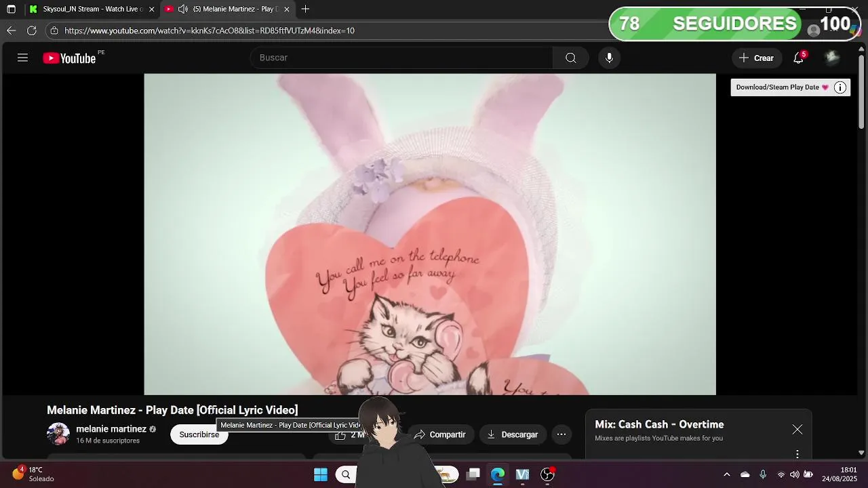
Task: Click the melanie martinez channel avatar
Action: click(58, 434)
